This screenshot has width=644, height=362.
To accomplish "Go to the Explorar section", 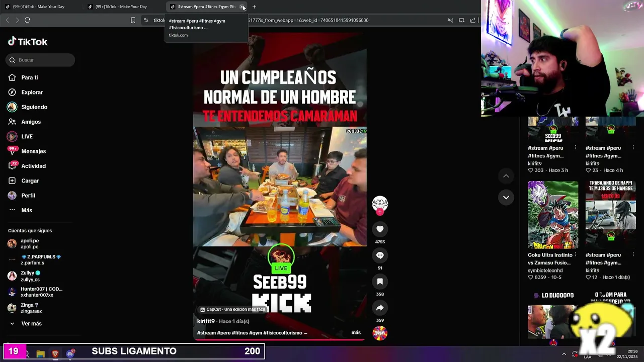I will [x=25, y=92].
